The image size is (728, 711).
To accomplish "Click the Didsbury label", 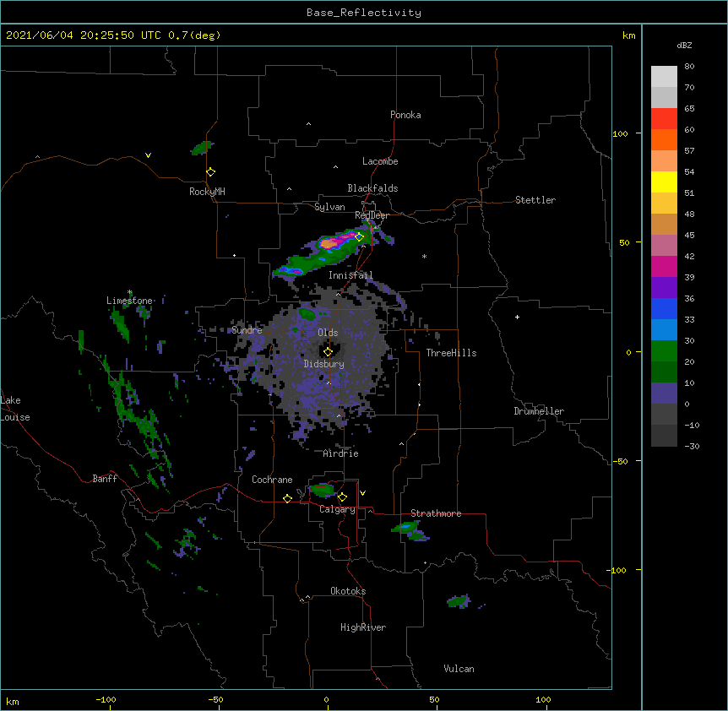I will (324, 364).
